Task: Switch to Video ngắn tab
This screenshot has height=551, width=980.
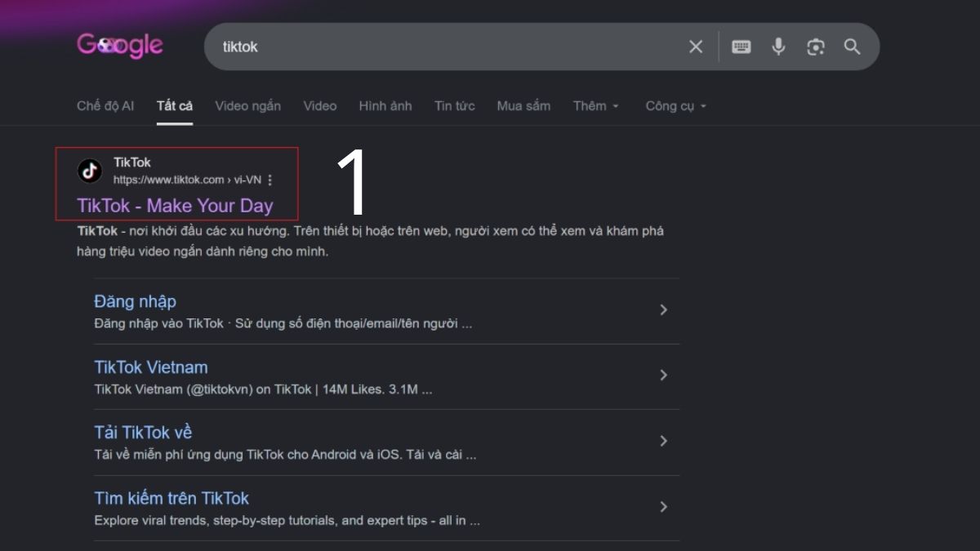Action: point(248,105)
